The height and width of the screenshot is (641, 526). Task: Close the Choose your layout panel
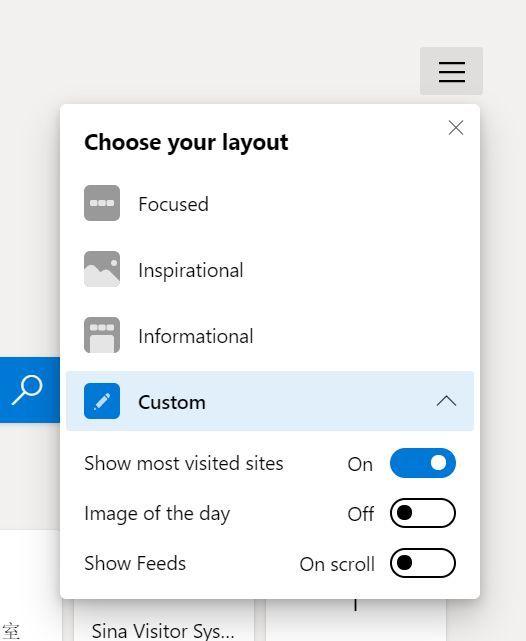point(455,128)
